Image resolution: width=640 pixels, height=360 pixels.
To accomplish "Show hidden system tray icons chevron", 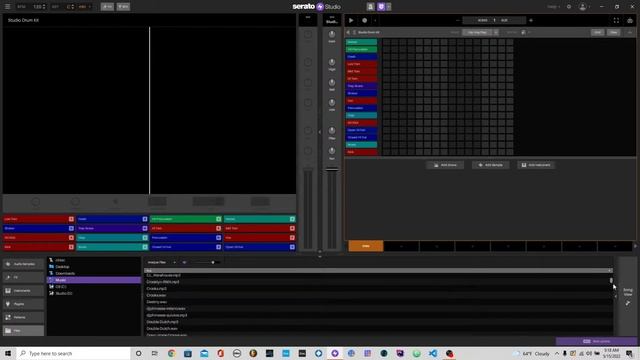I will pos(557,353).
